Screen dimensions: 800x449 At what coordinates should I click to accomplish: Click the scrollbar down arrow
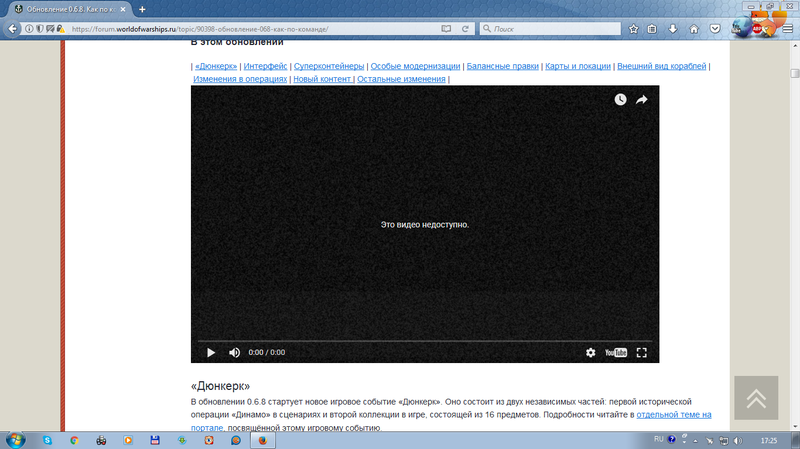pyautogui.click(x=795, y=427)
